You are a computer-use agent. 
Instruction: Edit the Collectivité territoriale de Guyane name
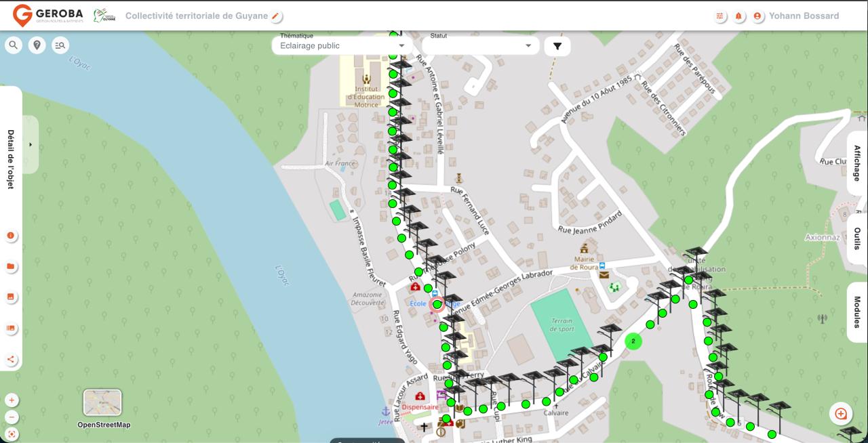tap(275, 16)
